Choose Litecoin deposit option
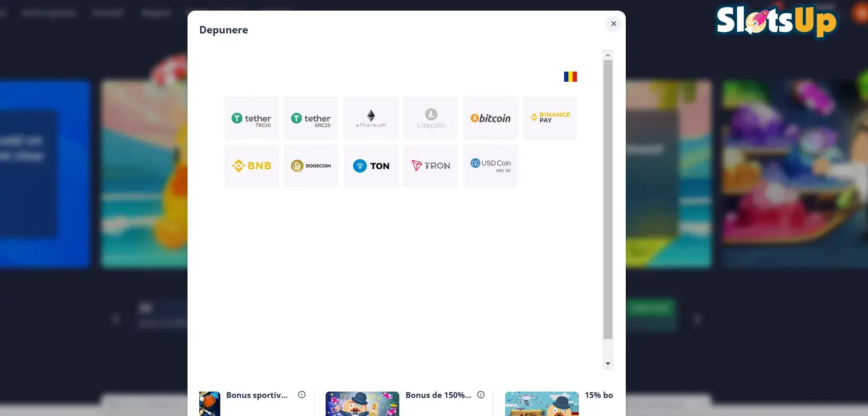The height and width of the screenshot is (416, 868). pos(431,118)
